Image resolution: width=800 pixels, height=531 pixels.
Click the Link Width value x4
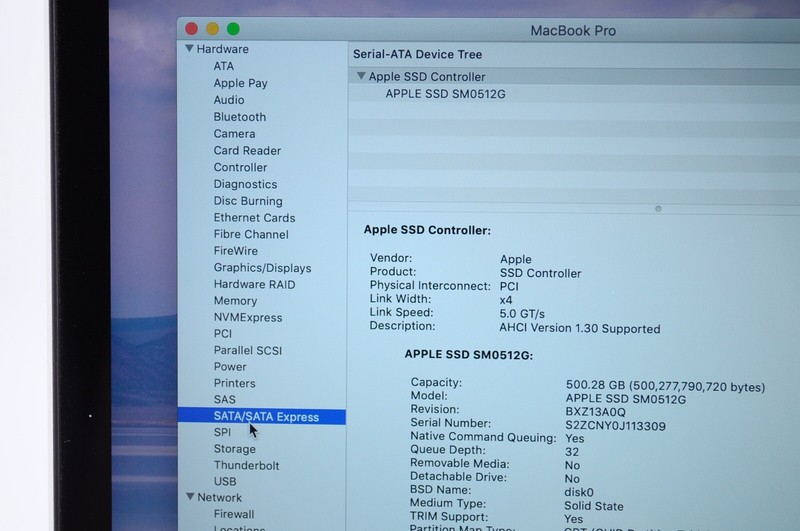(x=506, y=300)
